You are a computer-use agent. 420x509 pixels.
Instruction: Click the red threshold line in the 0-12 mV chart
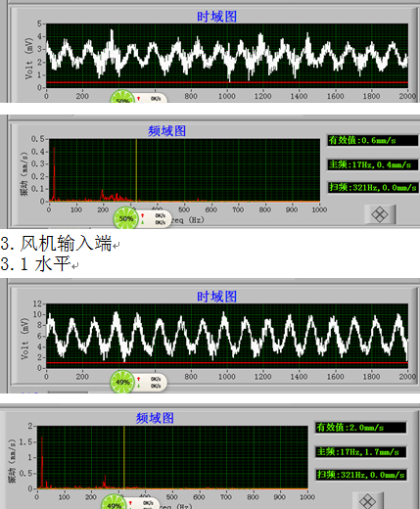point(227,362)
